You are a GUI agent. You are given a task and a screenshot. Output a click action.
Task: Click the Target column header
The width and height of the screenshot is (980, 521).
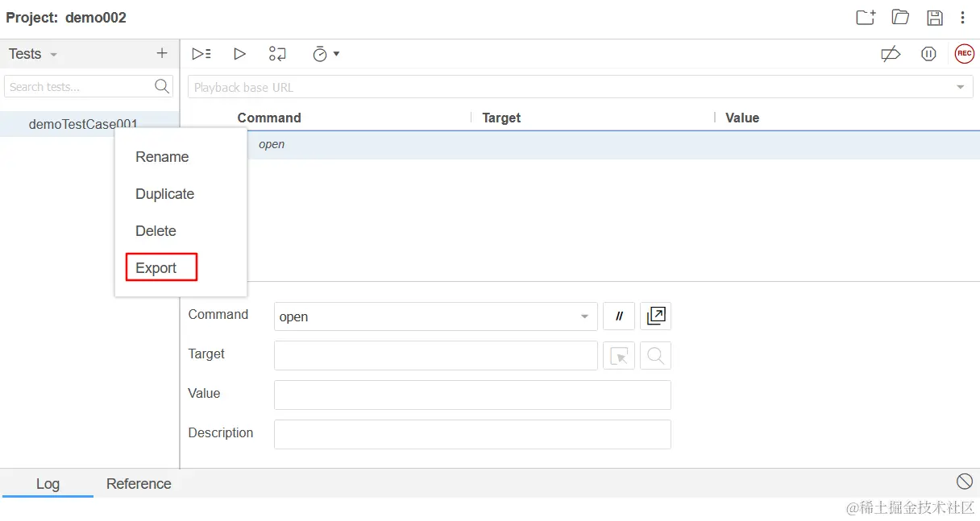coord(501,118)
